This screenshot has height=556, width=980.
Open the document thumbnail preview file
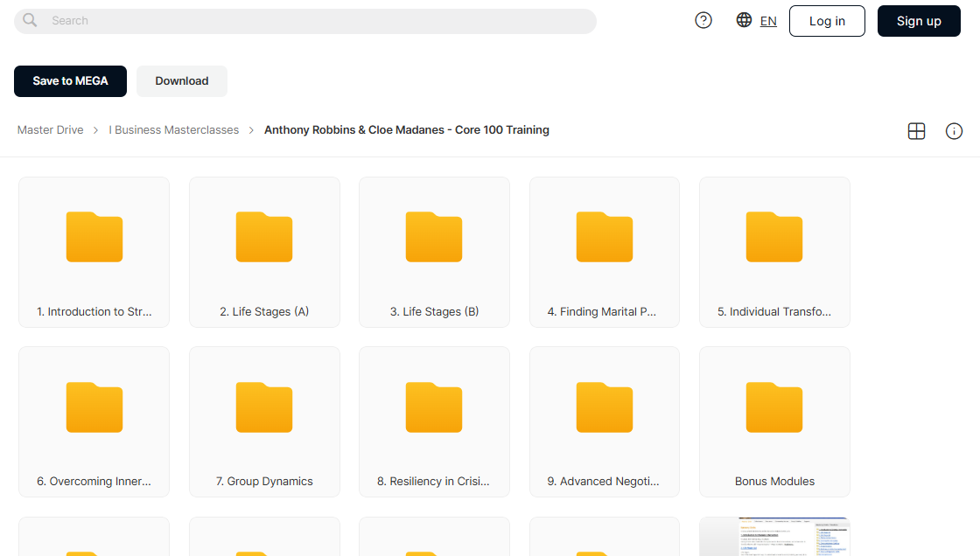pos(774,537)
